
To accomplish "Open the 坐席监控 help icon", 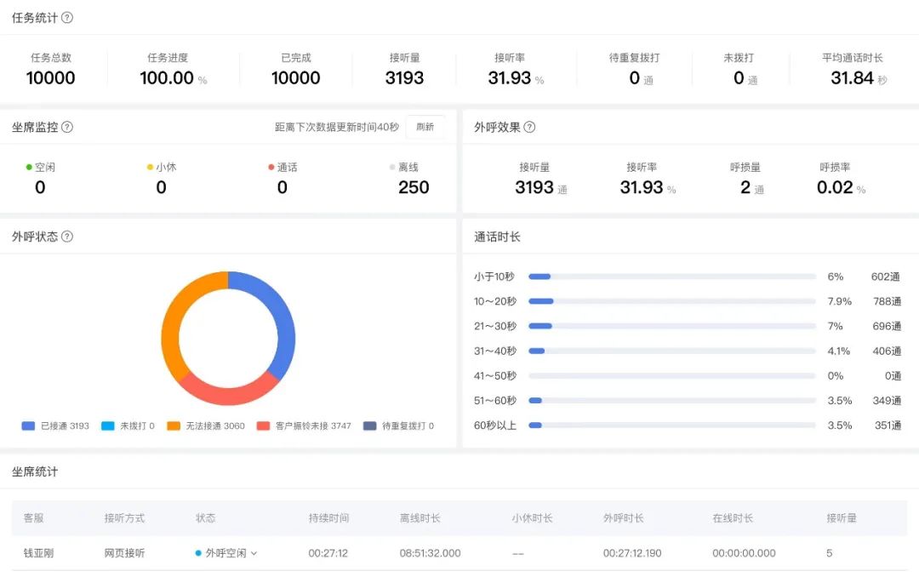I will [x=67, y=127].
